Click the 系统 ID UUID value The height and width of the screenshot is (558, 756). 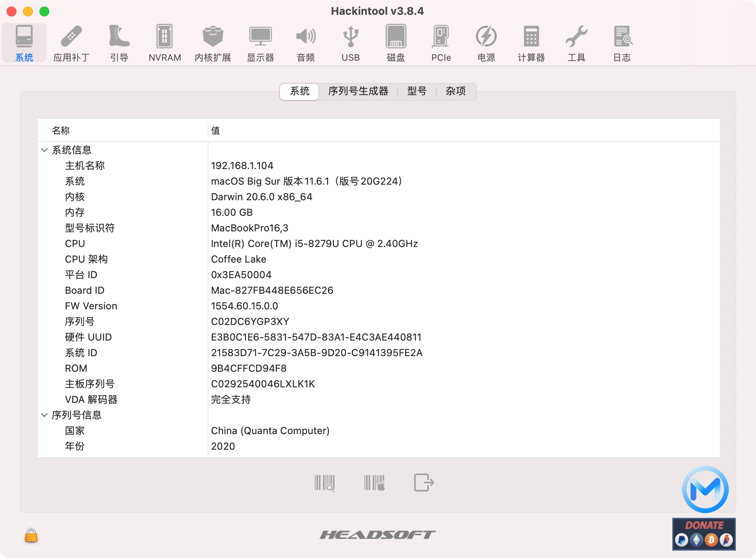pyautogui.click(x=317, y=353)
